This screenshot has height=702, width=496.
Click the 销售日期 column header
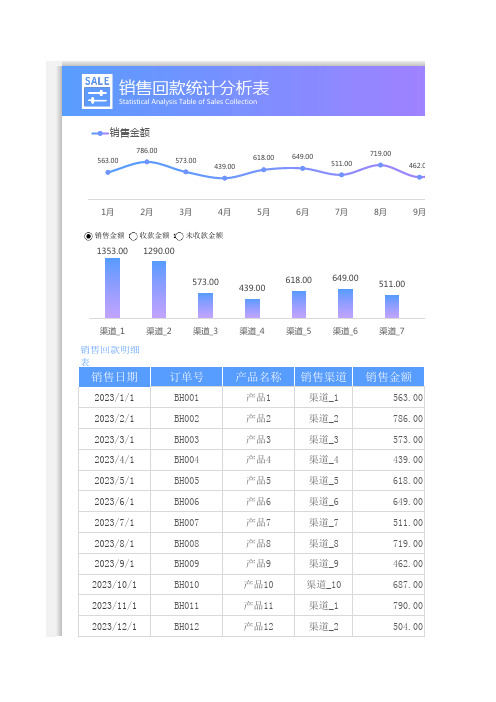[115, 377]
